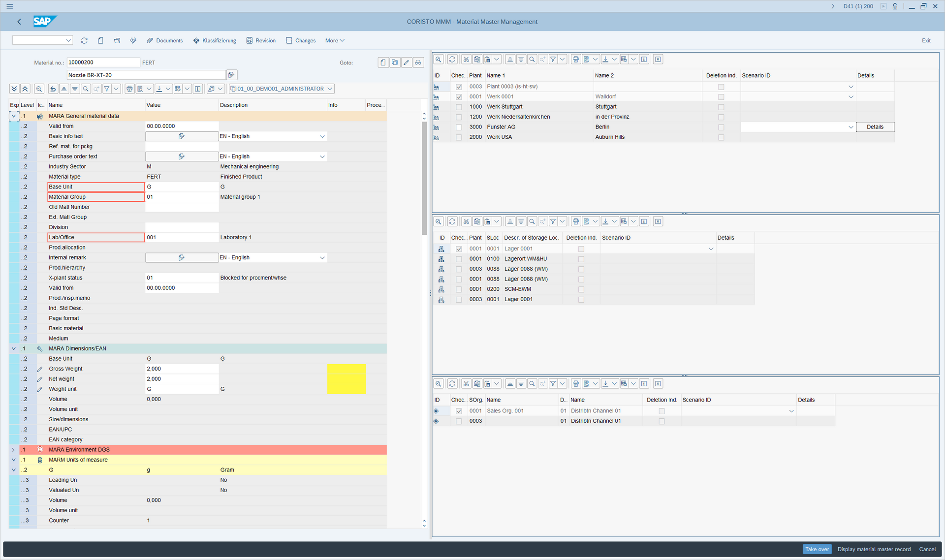This screenshot has height=560, width=945.
Task: Click the Goto create document icon
Action: [x=383, y=62]
